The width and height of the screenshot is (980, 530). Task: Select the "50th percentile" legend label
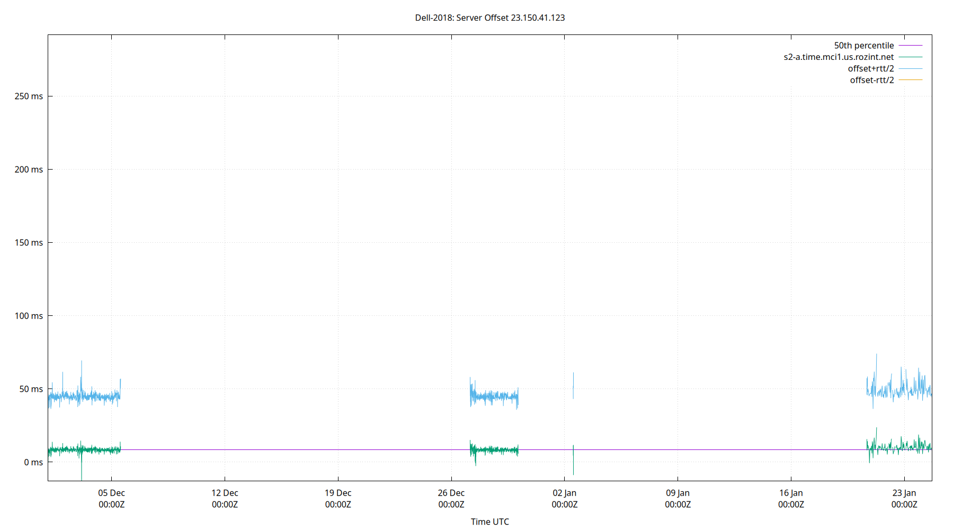click(863, 46)
